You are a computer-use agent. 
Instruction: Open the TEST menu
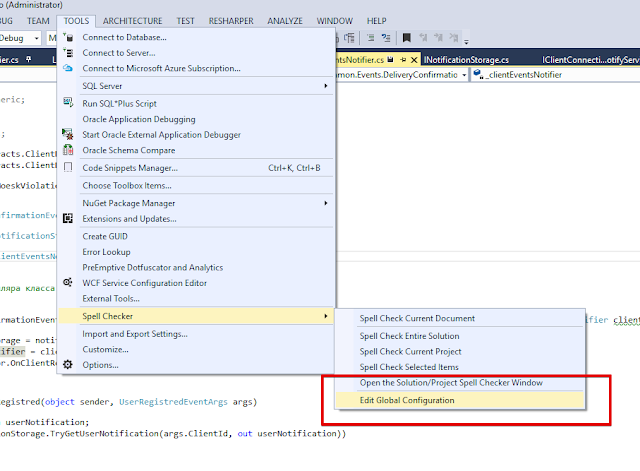pos(185,21)
